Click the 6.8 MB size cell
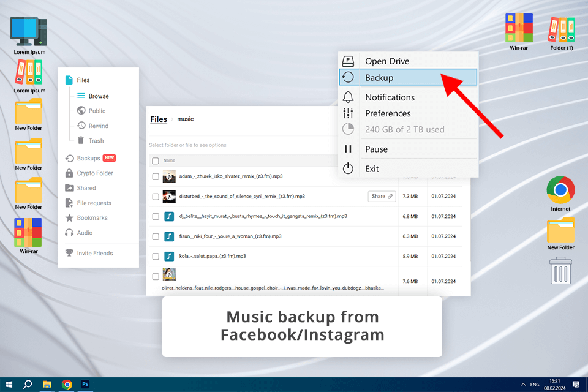The width and height of the screenshot is (588, 392). click(x=410, y=216)
